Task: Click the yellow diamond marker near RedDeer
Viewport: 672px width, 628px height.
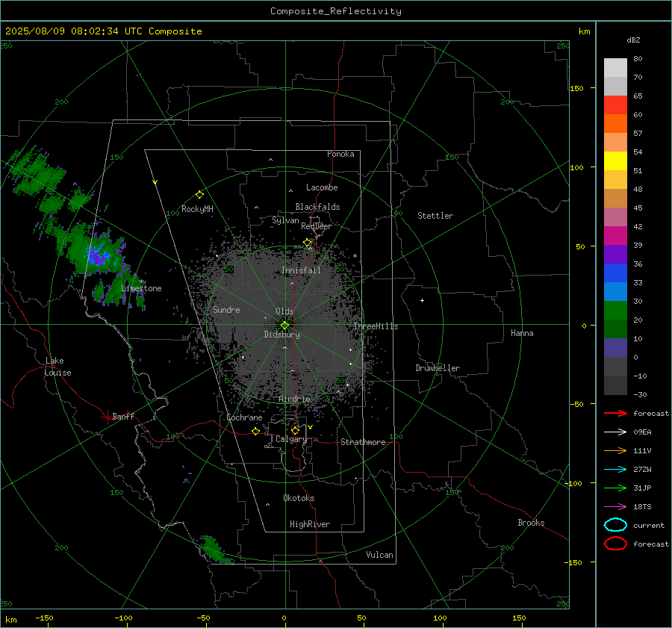Action: pos(307,243)
